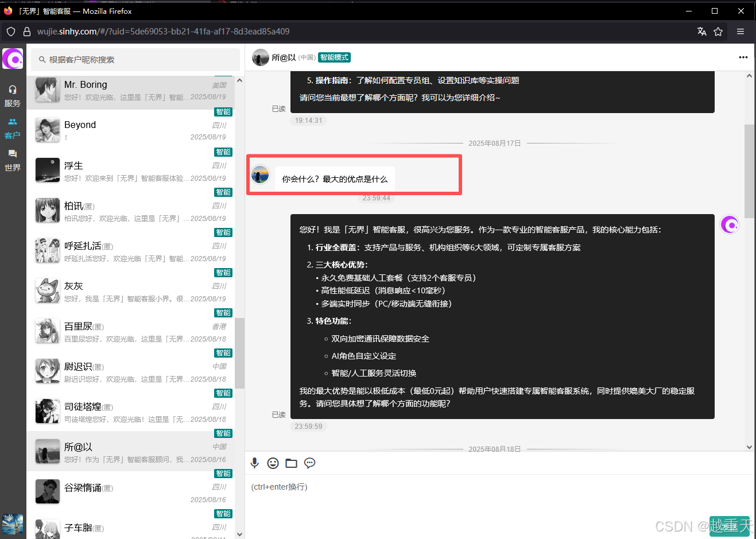The width and height of the screenshot is (756, 539).
Task: Open the Firefox hamburger menu
Action: tap(741, 32)
